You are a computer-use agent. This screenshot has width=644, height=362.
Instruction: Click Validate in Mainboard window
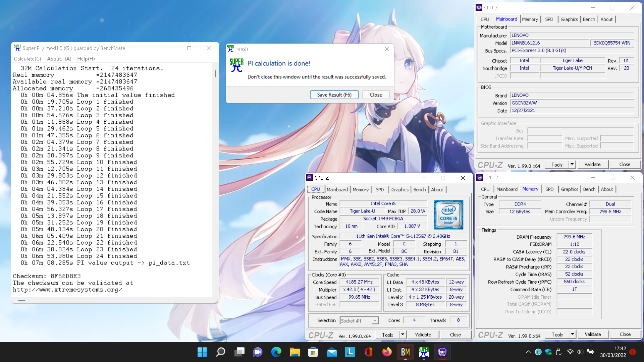pos(592,165)
